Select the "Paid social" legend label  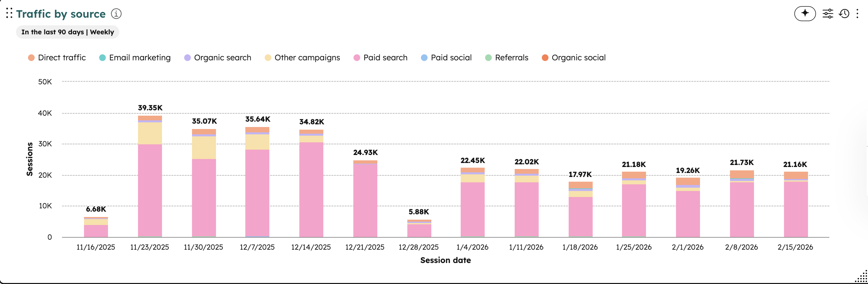[451, 58]
